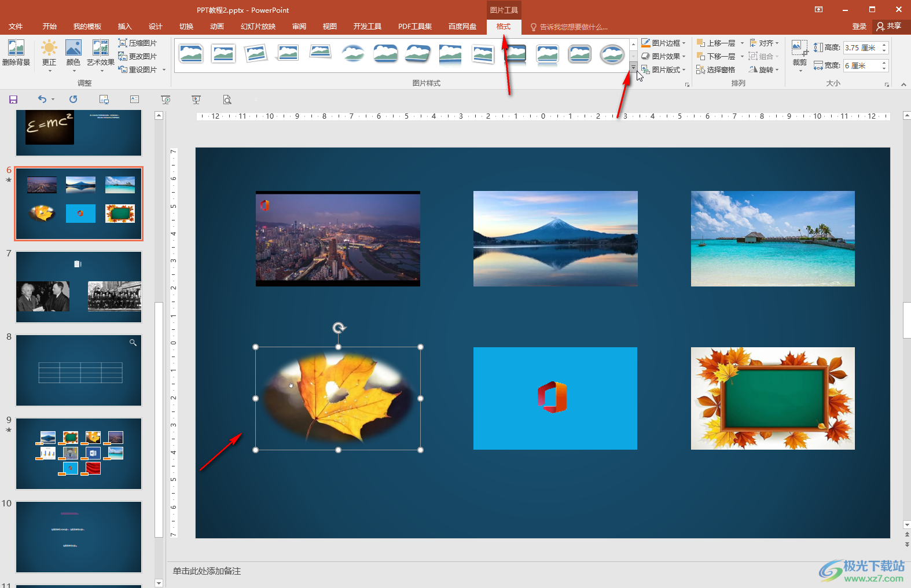
Task: Open the 图片边框 picture border dropdown
Action: click(x=663, y=43)
